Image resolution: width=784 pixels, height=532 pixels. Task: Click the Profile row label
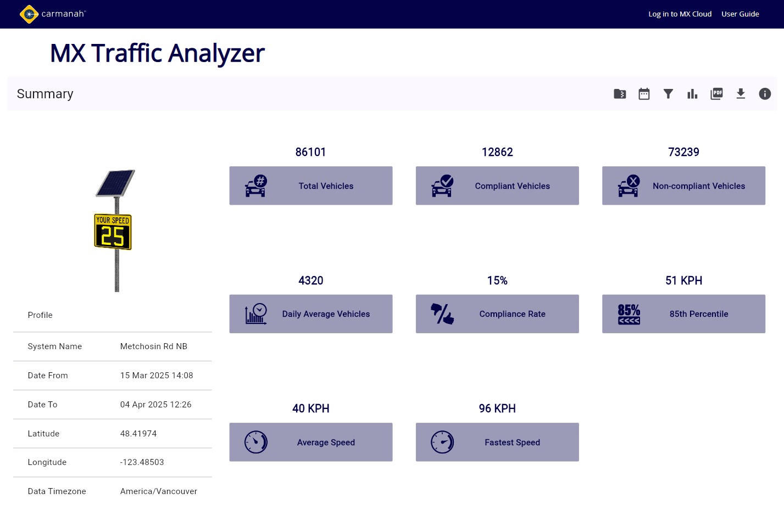pos(40,315)
